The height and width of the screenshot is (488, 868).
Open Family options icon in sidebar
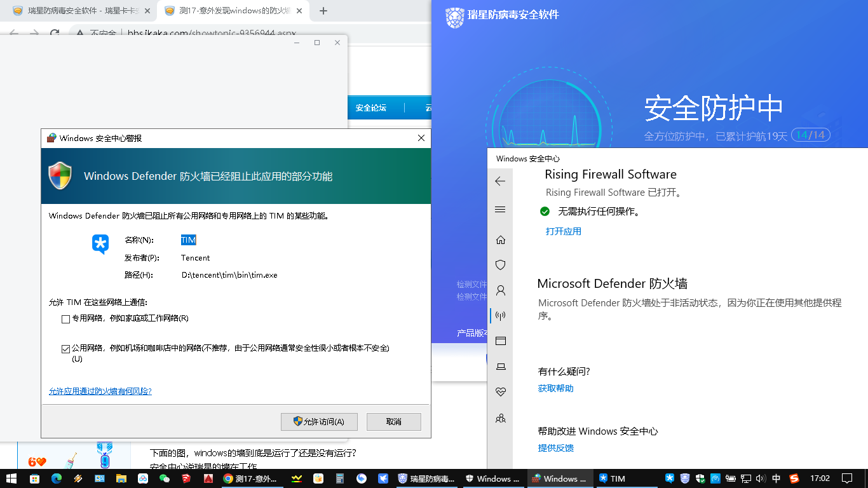pyautogui.click(x=501, y=419)
